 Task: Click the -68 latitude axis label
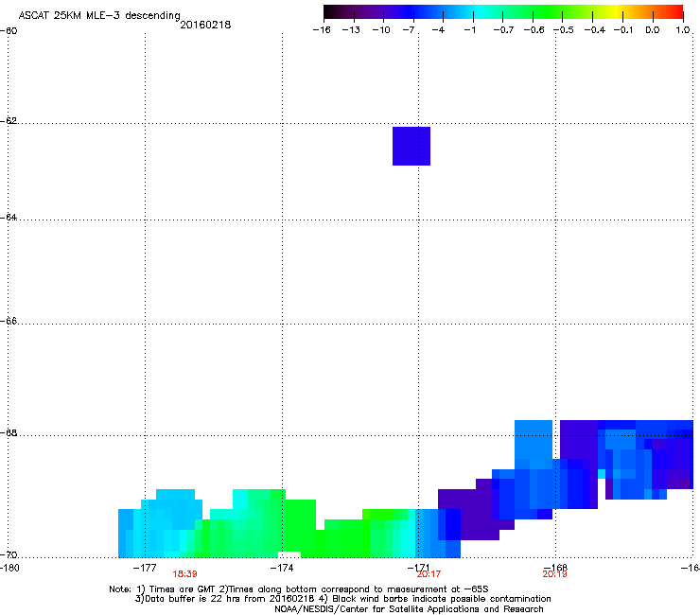(9, 432)
